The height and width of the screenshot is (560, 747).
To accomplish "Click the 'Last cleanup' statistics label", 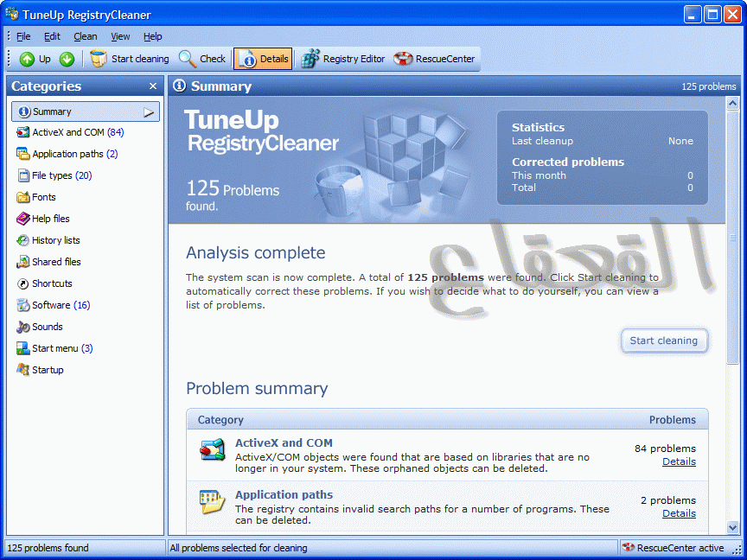I will [542, 141].
